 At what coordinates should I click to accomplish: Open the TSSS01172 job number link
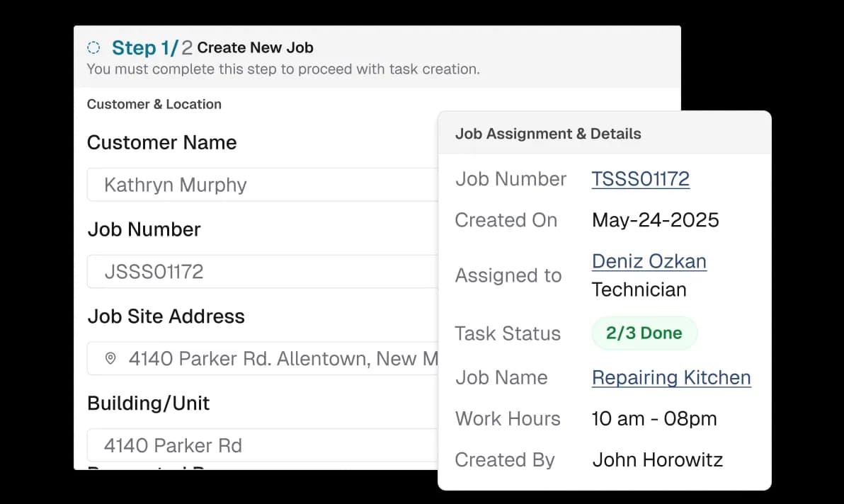[x=639, y=178]
